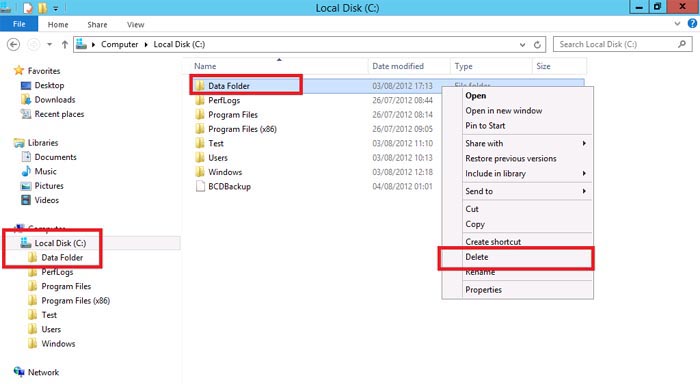The width and height of the screenshot is (700, 384).
Task: Select Local Disk (C:) in navigation tree
Action: [x=60, y=243]
